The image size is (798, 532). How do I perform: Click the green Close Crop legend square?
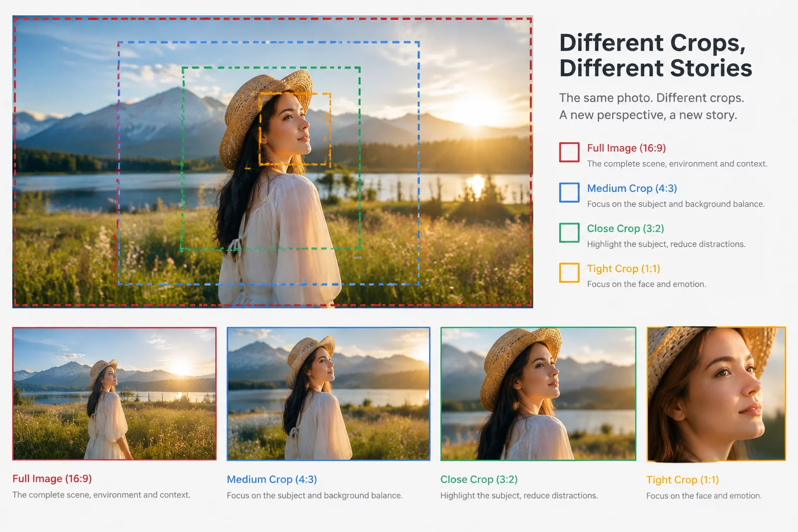point(569,233)
